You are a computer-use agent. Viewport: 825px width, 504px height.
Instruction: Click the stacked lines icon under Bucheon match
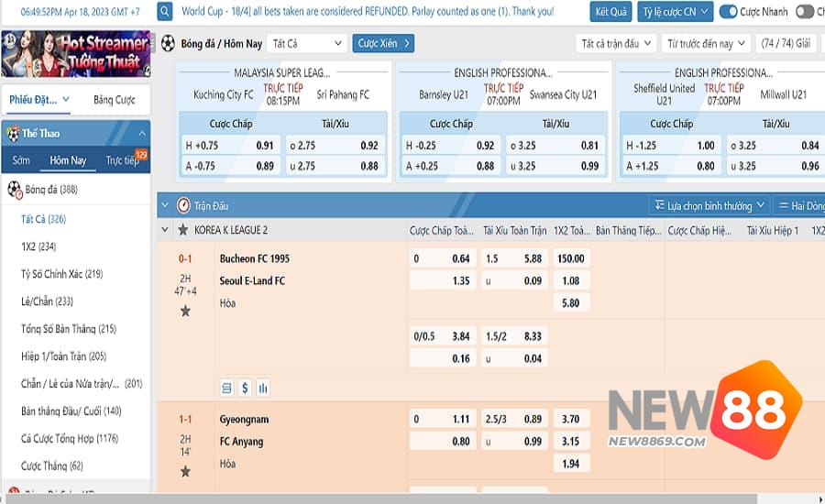click(226, 389)
